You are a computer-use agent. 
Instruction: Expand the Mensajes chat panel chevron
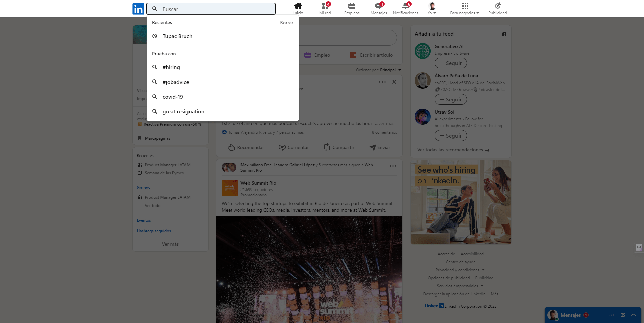coord(633,315)
